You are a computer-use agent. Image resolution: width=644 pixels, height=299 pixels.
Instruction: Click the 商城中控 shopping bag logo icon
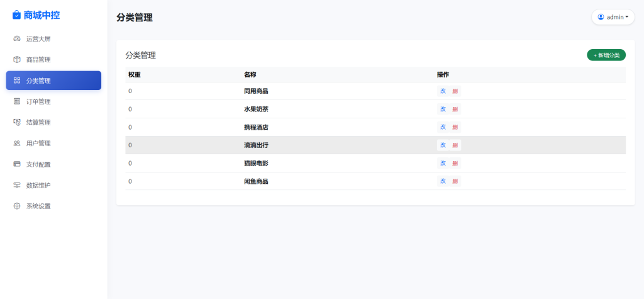(x=16, y=15)
